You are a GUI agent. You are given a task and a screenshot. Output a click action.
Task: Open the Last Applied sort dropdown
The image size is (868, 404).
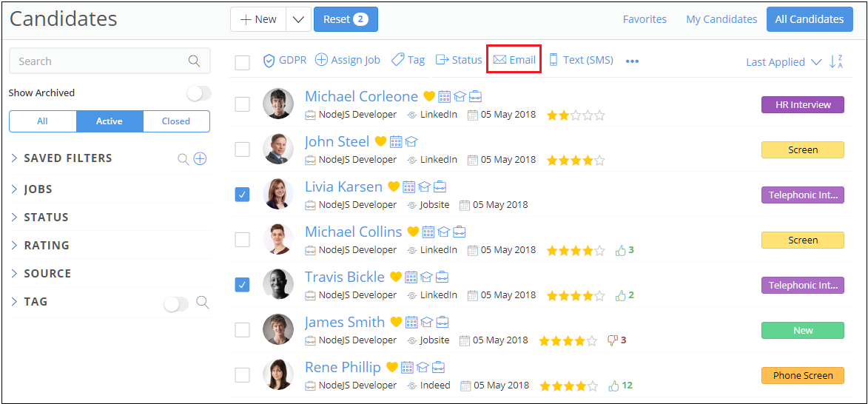784,62
